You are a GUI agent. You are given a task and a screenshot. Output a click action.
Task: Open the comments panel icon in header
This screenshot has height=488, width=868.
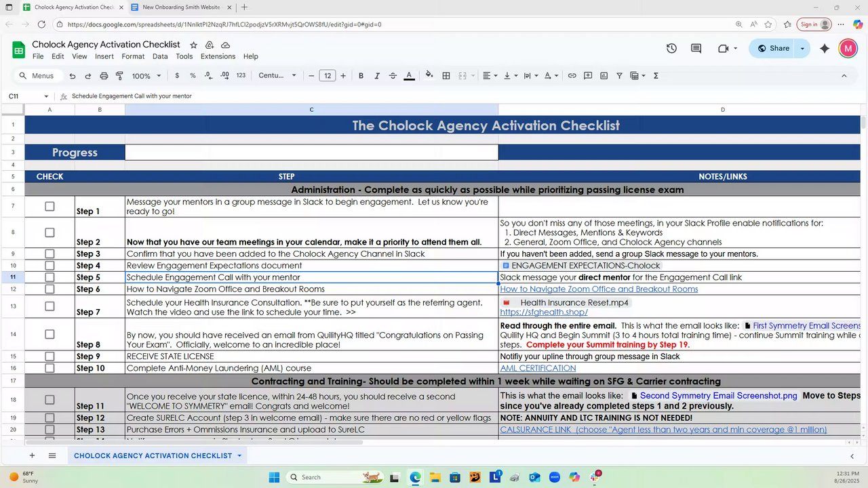click(696, 48)
